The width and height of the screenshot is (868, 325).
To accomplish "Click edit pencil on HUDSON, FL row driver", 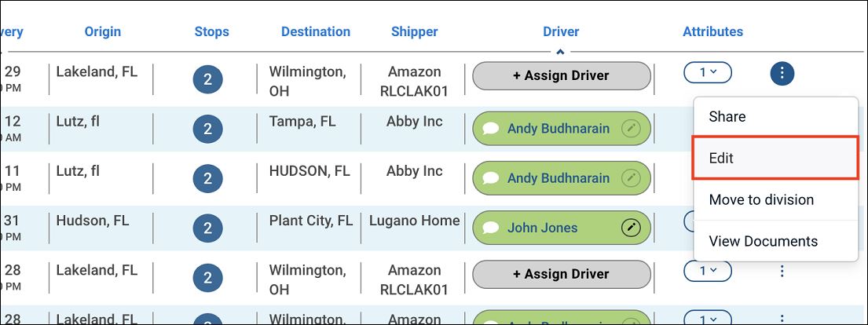I will (631, 177).
